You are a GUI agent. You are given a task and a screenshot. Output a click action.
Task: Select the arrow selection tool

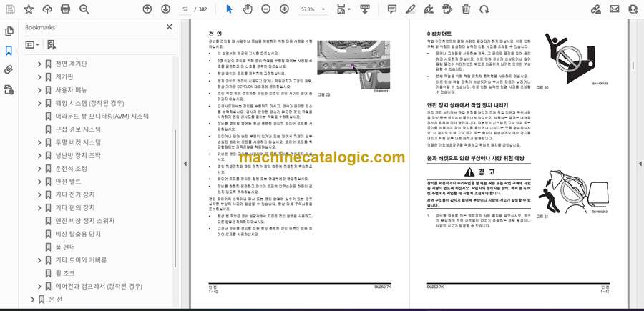click(229, 9)
